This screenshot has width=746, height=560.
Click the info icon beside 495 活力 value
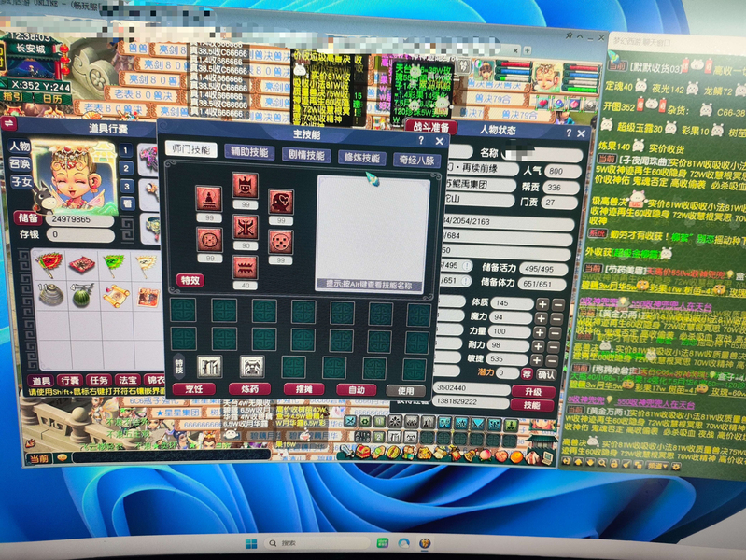coord(467,266)
